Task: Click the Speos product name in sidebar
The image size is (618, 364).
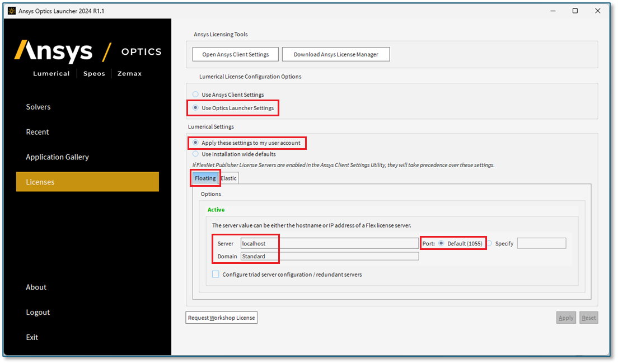Action: click(94, 74)
